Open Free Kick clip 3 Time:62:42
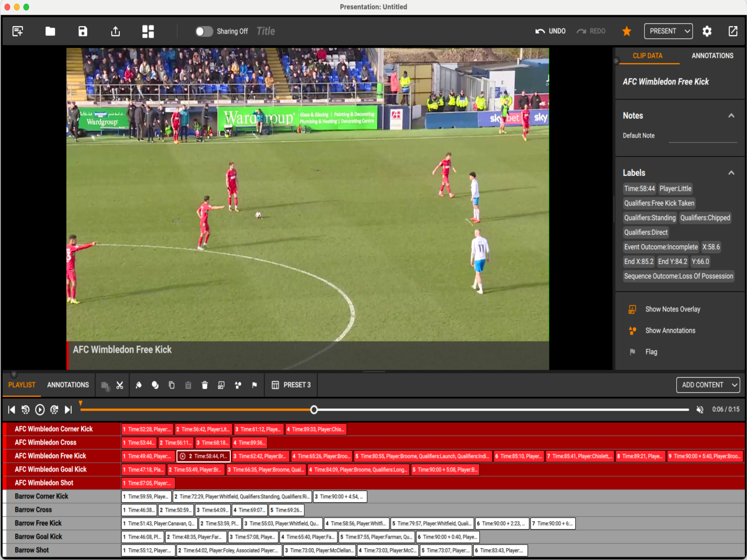Screen dimensions: 747x560 [x=260, y=456]
